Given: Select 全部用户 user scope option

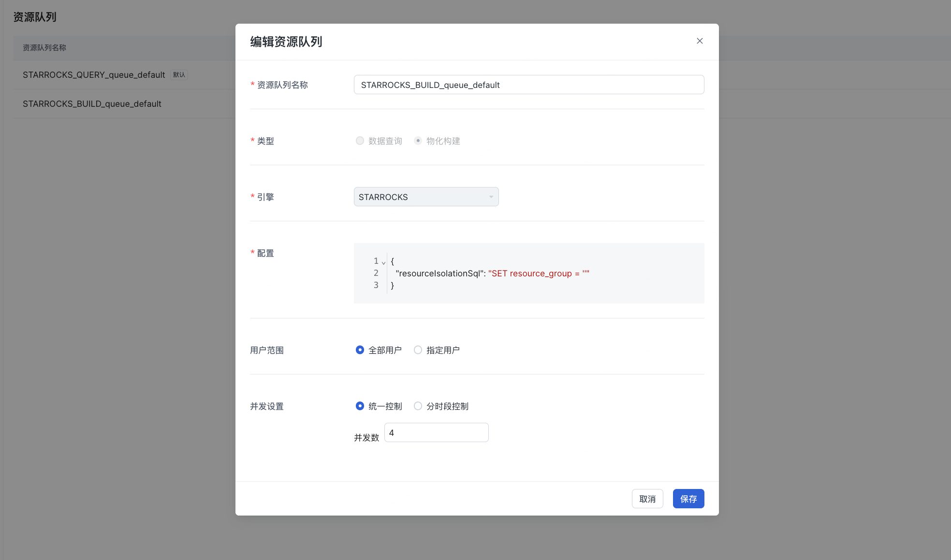Looking at the screenshot, I should point(360,350).
